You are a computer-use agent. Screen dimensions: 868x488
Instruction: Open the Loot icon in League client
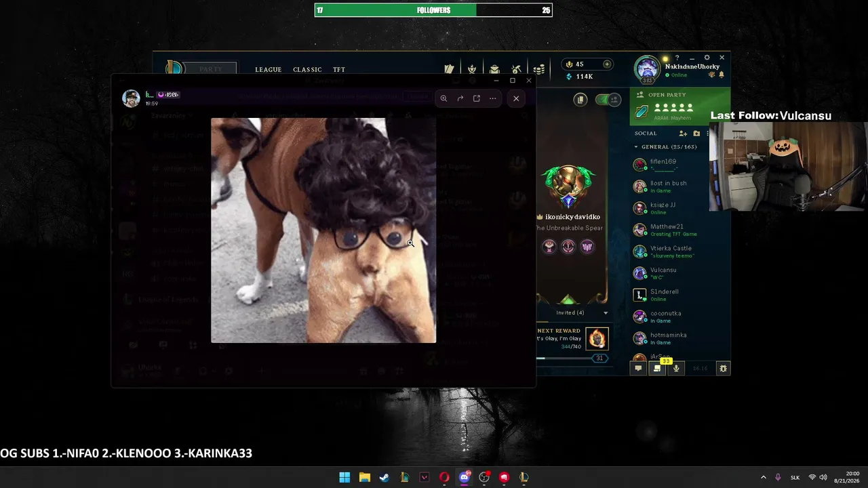(494, 69)
